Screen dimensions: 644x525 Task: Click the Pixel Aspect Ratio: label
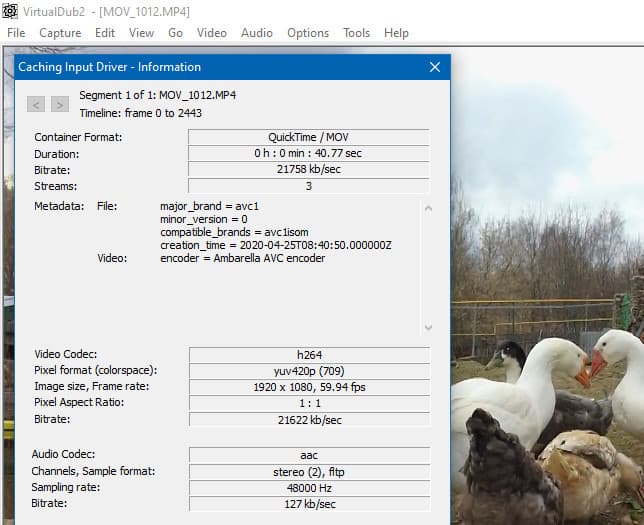79,402
